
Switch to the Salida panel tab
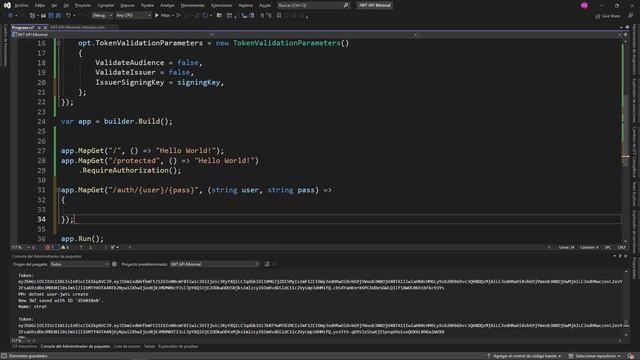(x=149, y=347)
